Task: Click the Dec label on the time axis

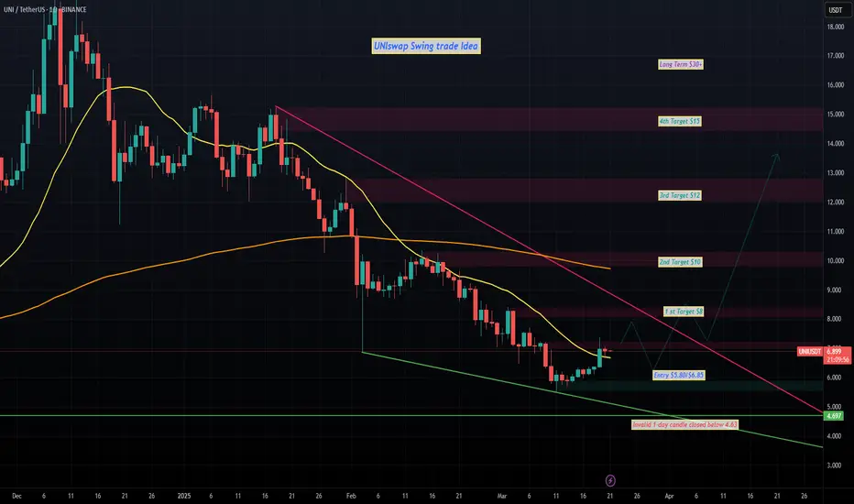Action: click(x=16, y=496)
